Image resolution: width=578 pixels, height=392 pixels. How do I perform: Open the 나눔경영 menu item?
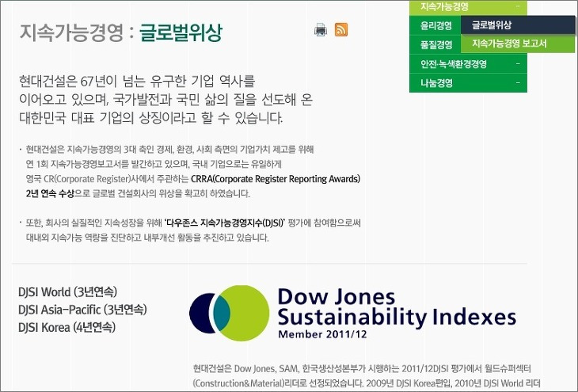coord(468,83)
